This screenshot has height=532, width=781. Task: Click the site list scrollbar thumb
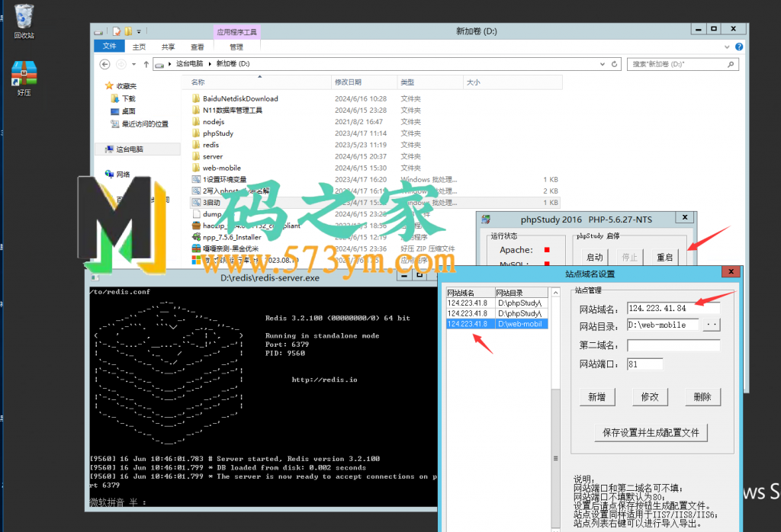555,458
